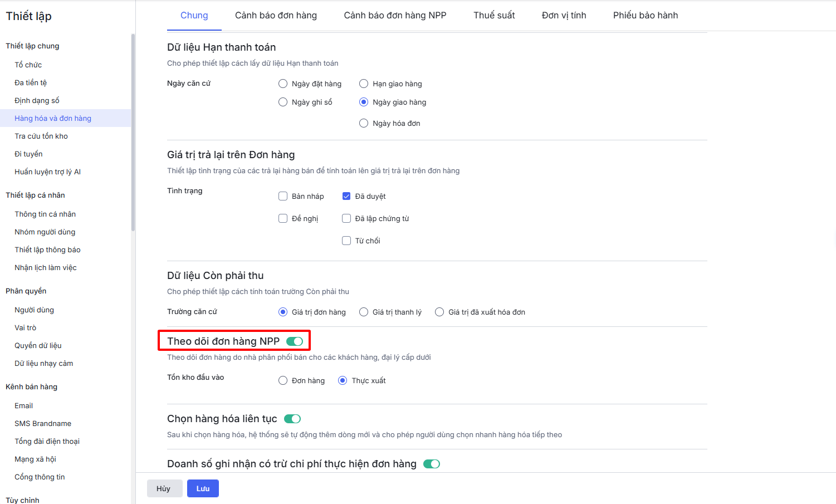Viewport: 836px width, 504px height.
Task: Open the Đơn vị tính tab
Action: click(x=564, y=16)
